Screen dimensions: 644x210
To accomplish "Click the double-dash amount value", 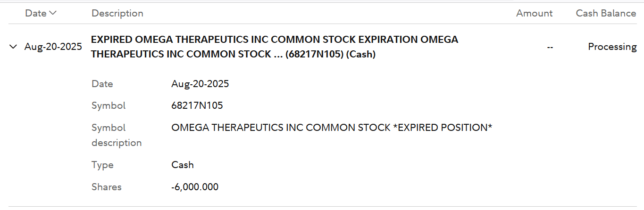I will (x=550, y=47).
